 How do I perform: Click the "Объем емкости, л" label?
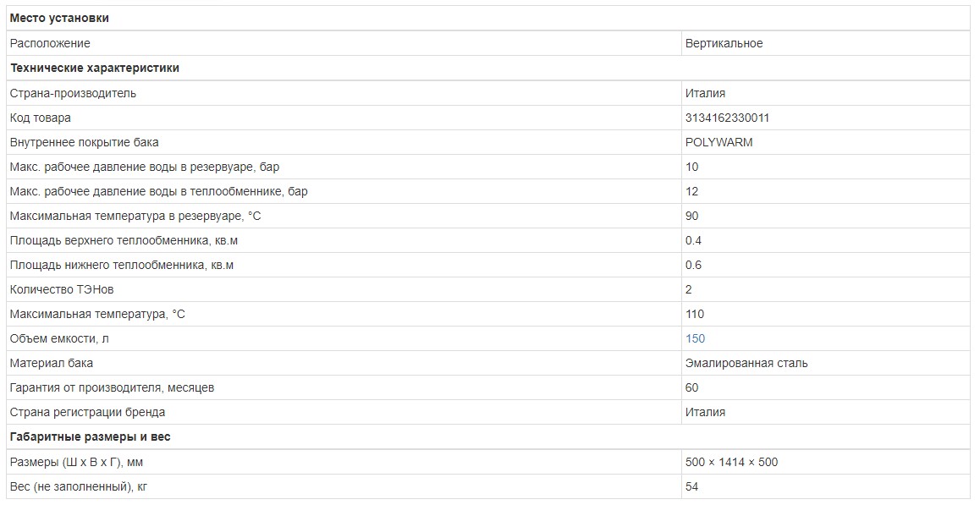[x=59, y=338]
